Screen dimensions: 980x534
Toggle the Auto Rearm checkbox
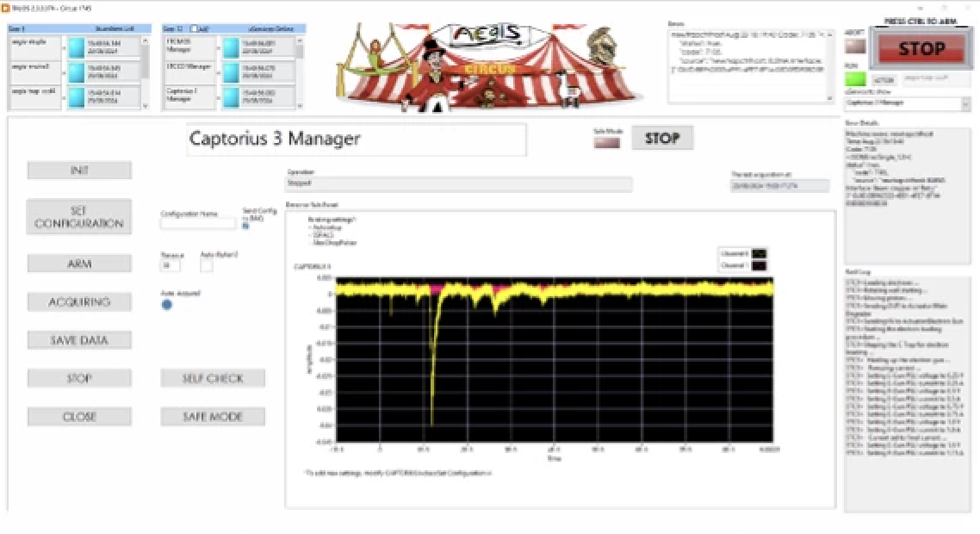pyautogui.click(x=207, y=266)
